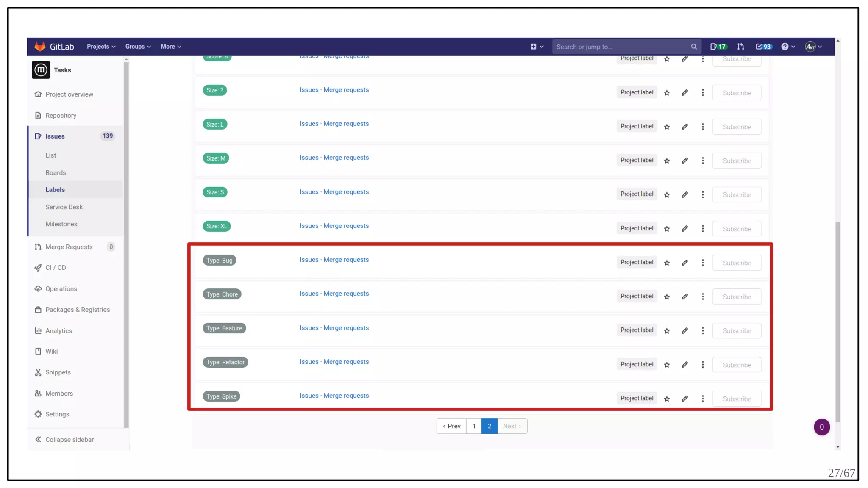Open the to-do list icon showing 93

(764, 47)
